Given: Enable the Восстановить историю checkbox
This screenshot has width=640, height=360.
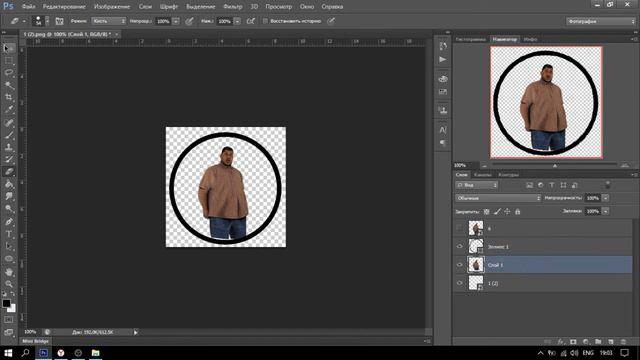Looking at the screenshot, I should coord(265,21).
